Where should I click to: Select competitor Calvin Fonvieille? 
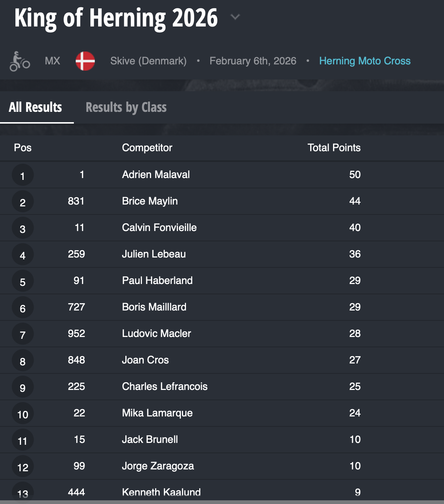159,228
